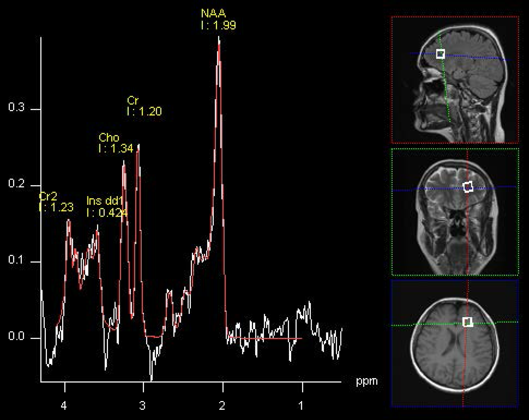Viewport: 529px width, 420px height.
Task: Click the 0.3 y-axis tick label
Action: pyautogui.click(x=16, y=107)
